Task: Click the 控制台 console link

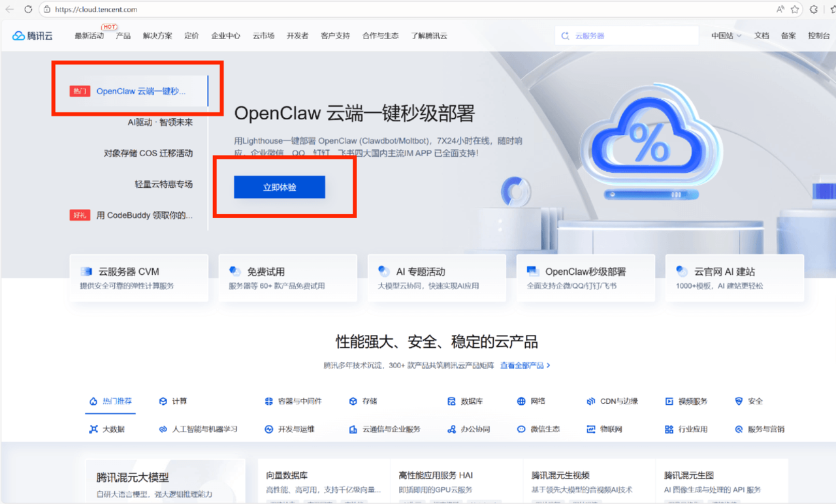Action: (x=818, y=36)
